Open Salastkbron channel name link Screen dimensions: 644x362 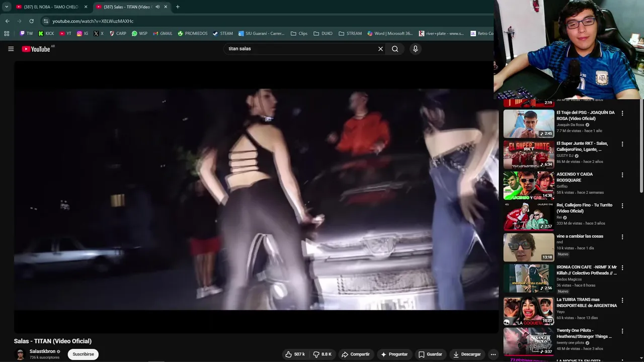click(x=42, y=351)
